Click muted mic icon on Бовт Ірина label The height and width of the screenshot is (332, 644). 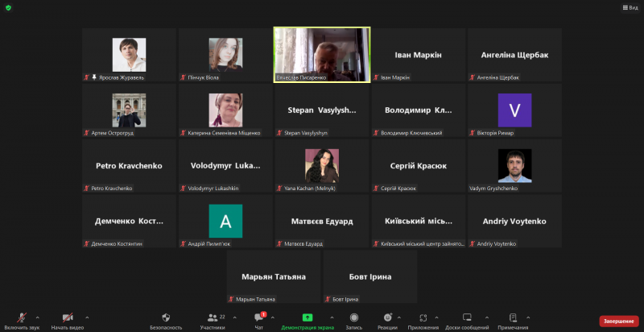(328, 299)
